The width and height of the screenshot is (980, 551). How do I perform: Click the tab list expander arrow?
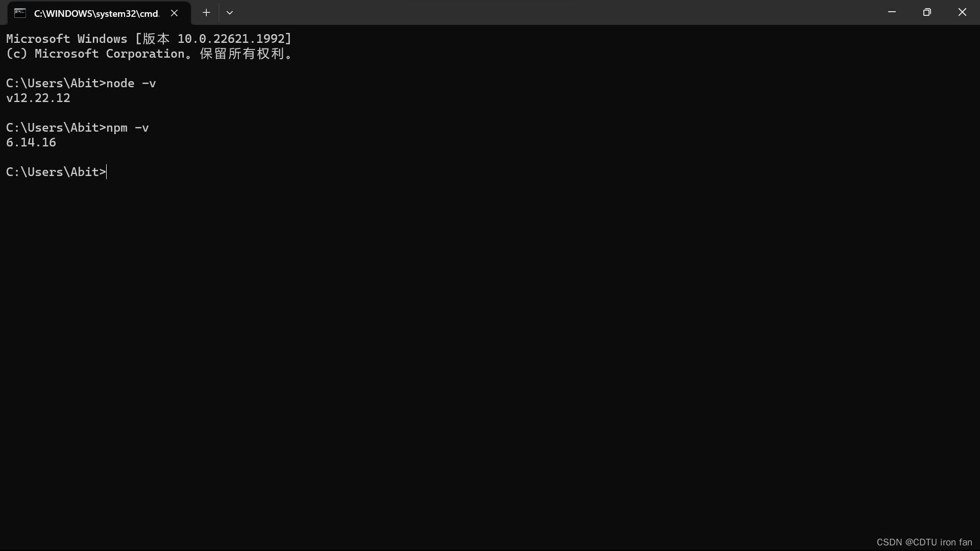click(x=230, y=12)
